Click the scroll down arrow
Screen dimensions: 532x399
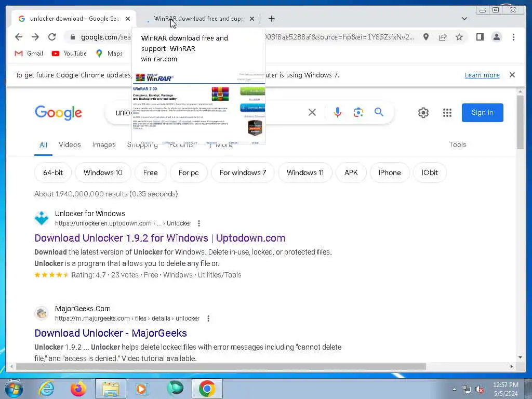click(x=521, y=357)
